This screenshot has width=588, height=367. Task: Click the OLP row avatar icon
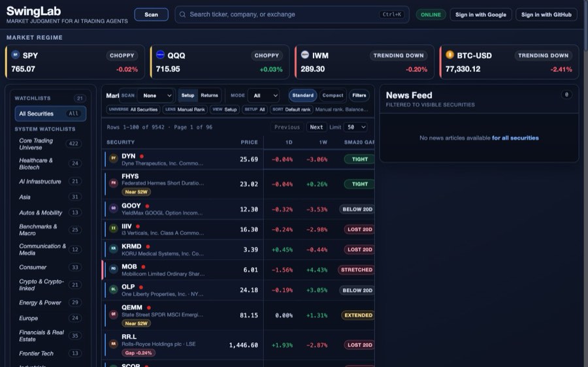coord(113,289)
